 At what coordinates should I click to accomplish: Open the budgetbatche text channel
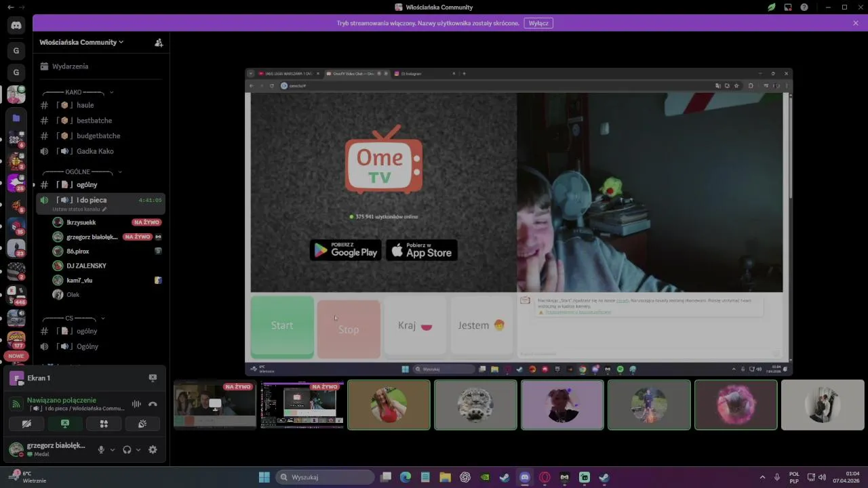click(100, 136)
